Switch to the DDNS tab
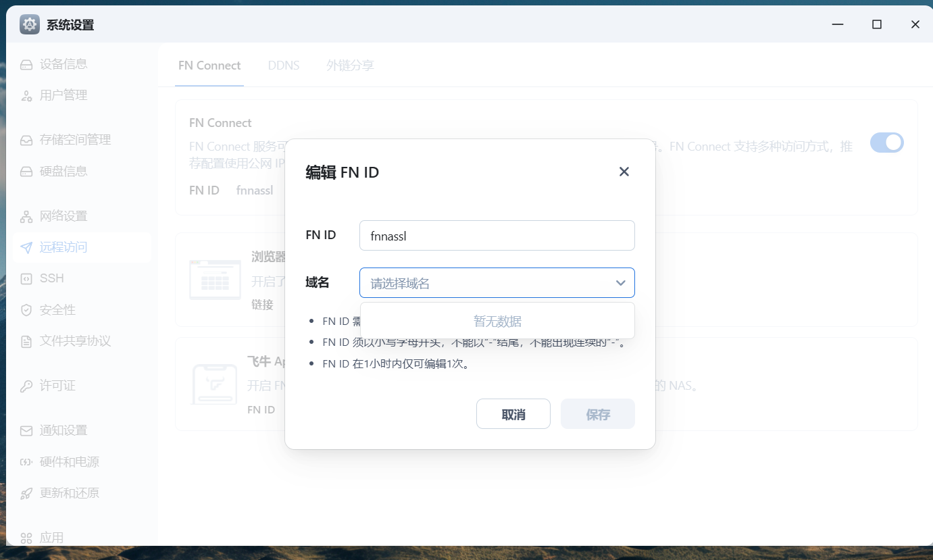This screenshot has width=933, height=560. click(284, 66)
